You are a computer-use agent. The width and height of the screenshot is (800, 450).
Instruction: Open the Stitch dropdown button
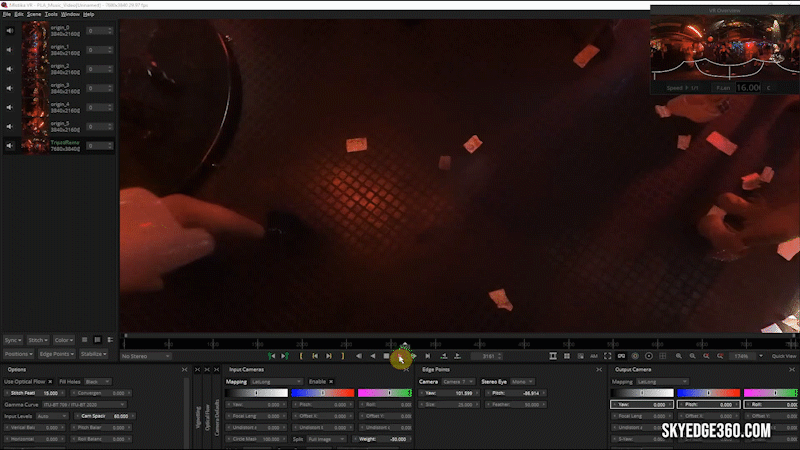(38, 340)
